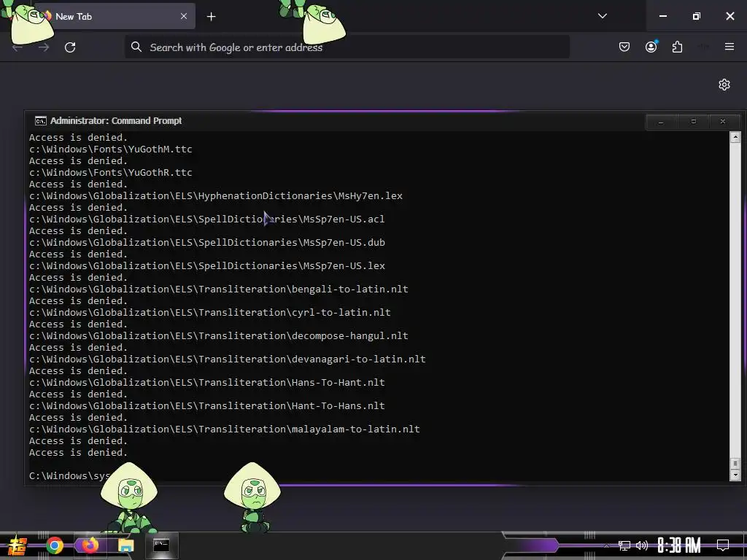
Task: Click the decompose-hangul.nlt path line
Action: (x=219, y=335)
